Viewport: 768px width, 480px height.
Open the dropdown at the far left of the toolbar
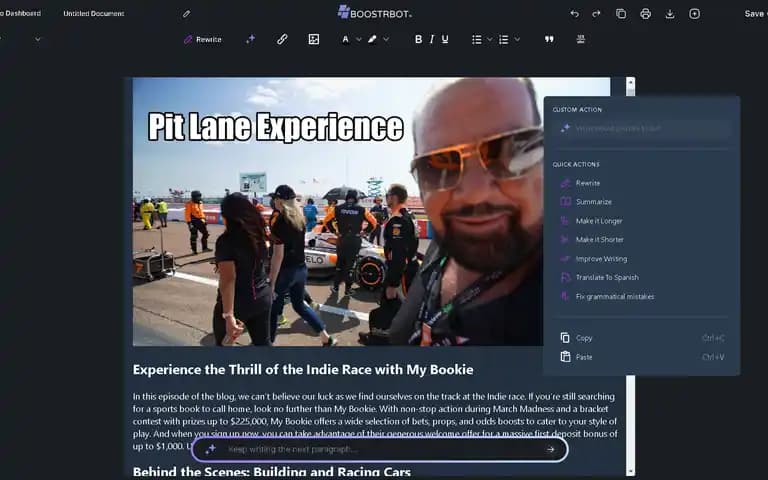pos(38,39)
